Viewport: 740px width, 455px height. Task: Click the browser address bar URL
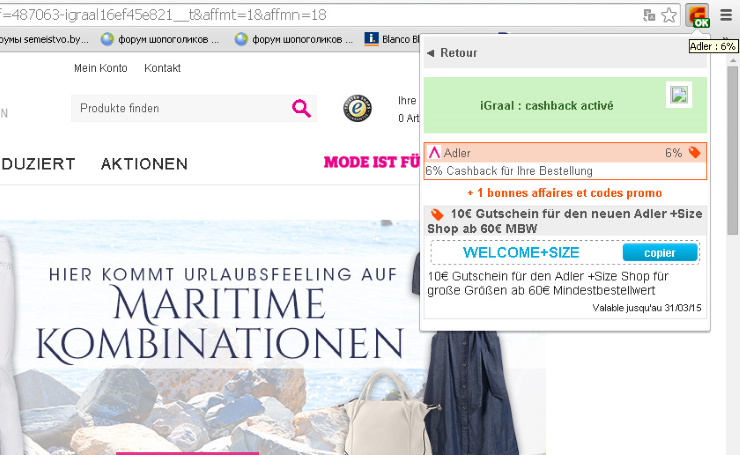pos(163,15)
